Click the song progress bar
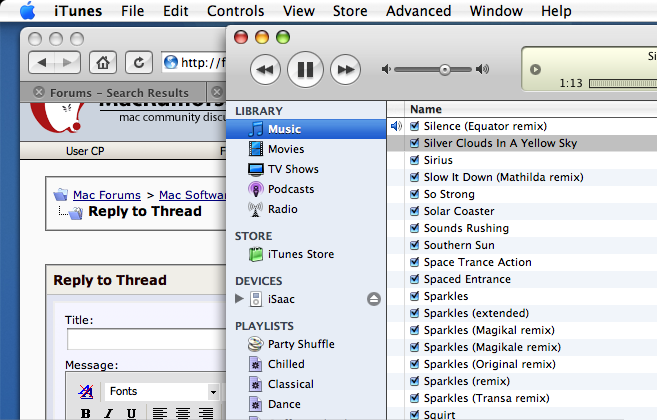The height and width of the screenshot is (420, 657). tap(623, 83)
